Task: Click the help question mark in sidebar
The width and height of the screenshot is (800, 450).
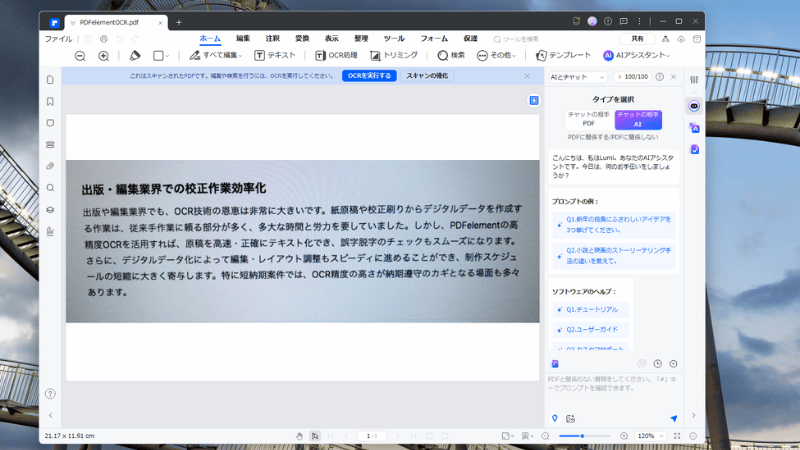Action: [x=50, y=394]
